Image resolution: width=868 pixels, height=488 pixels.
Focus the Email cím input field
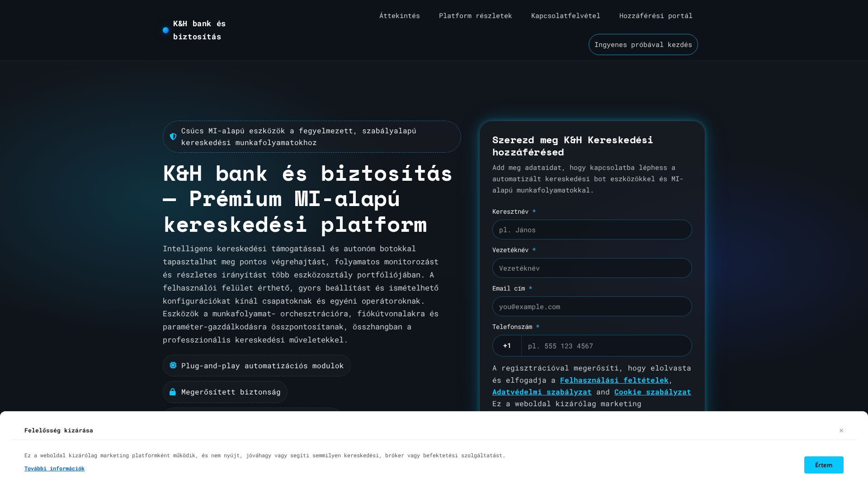click(592, 306)
